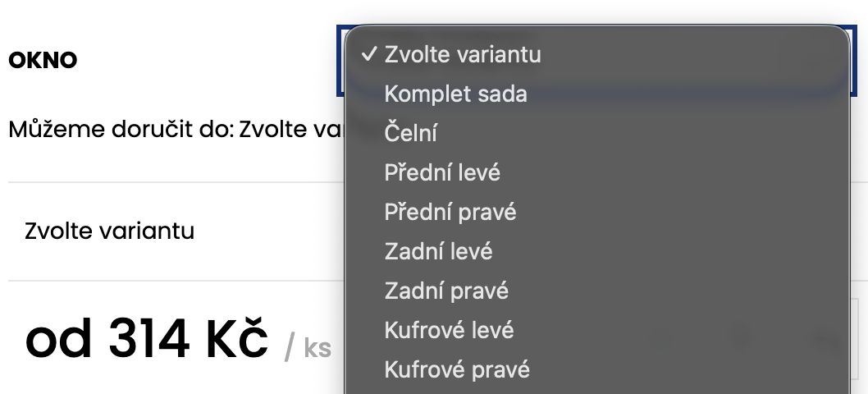Click the checkmark beside Zvolte variantu option
This screenshot has height=394, width=868.
point(370,54)
